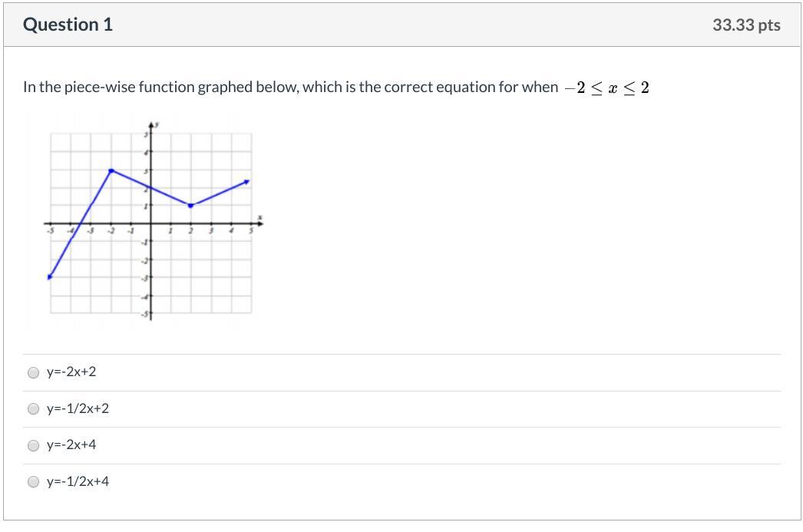Click the answer text y=-2x+2

71,372
